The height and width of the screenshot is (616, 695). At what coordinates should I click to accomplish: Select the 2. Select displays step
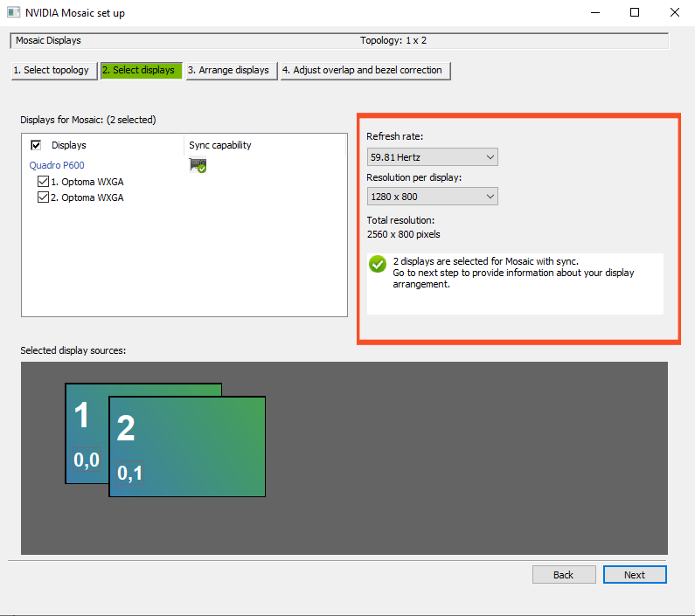[x=142, y=71]
